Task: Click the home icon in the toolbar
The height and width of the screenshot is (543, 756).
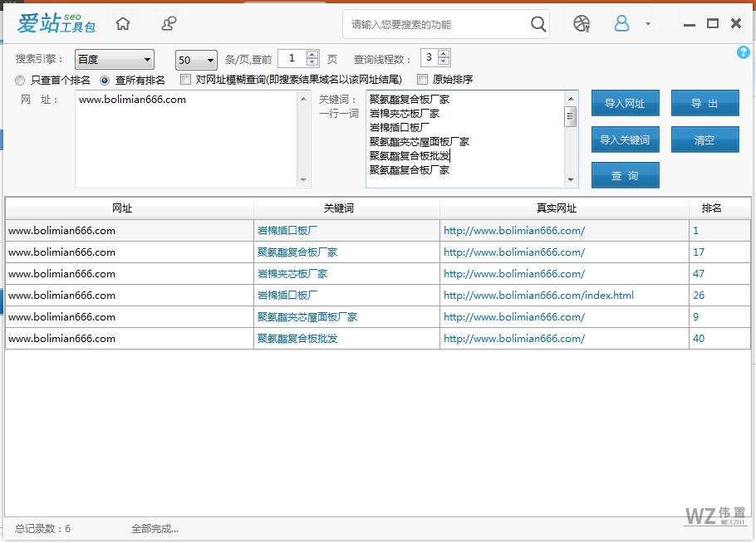Action: click(x=123, y=24)
